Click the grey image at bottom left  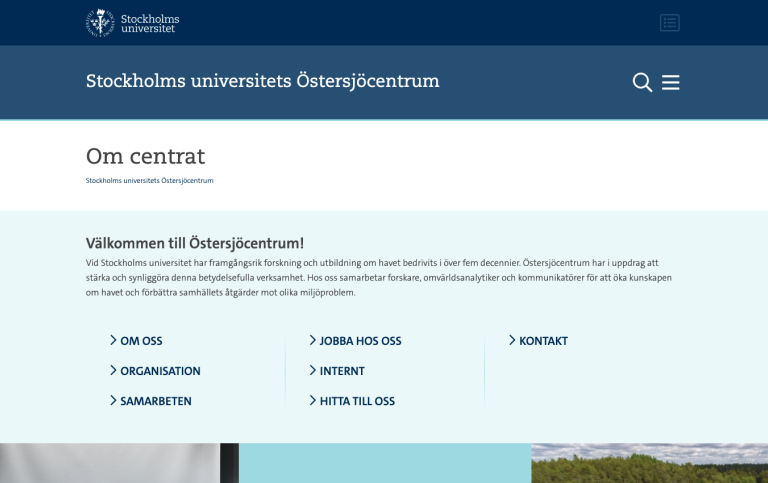pyautogui.click(x=119, y=463)
